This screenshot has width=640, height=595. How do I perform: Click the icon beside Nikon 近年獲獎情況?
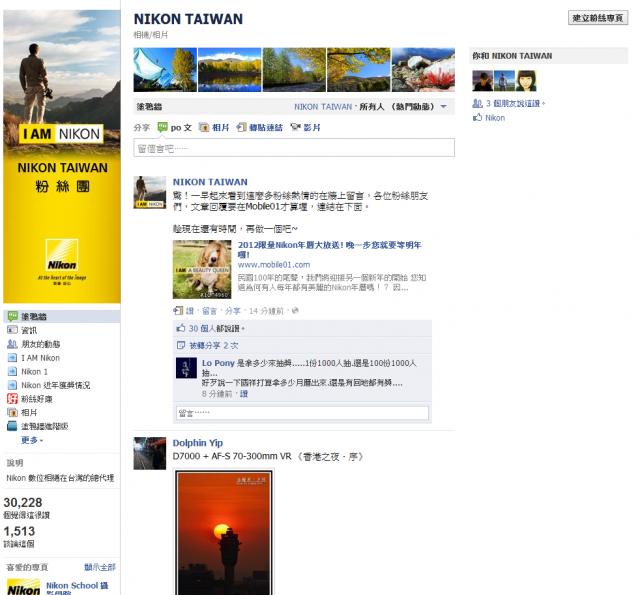[12, 385]
